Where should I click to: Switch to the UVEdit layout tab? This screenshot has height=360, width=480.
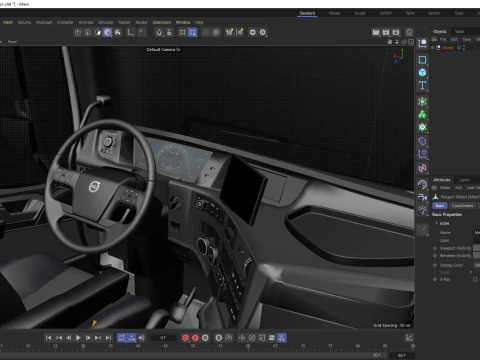(386, 13)
